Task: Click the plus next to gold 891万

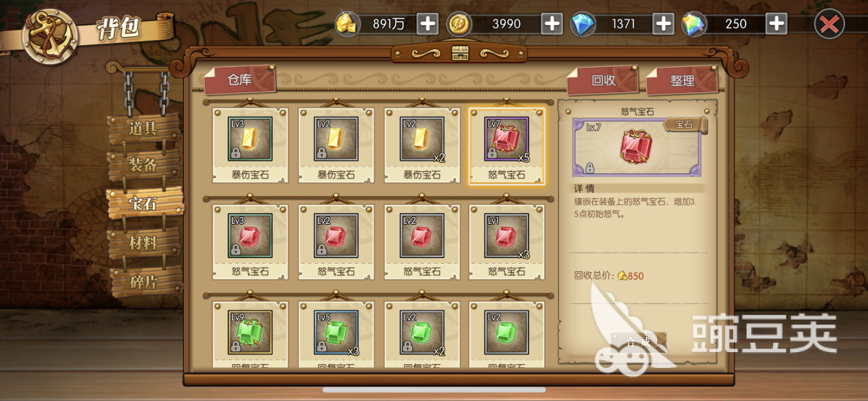Action: pyautogui.click(x=426, y=24)
